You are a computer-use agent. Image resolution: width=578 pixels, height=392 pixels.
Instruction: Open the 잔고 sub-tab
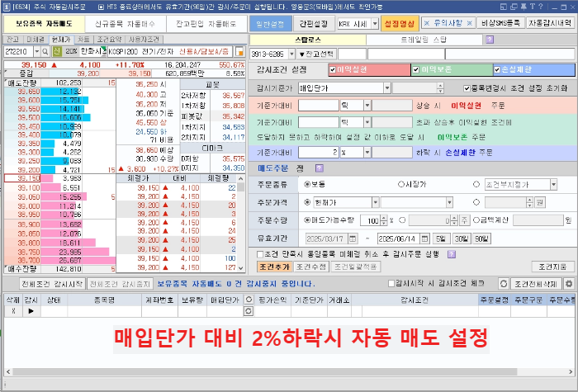pos(13,40)
